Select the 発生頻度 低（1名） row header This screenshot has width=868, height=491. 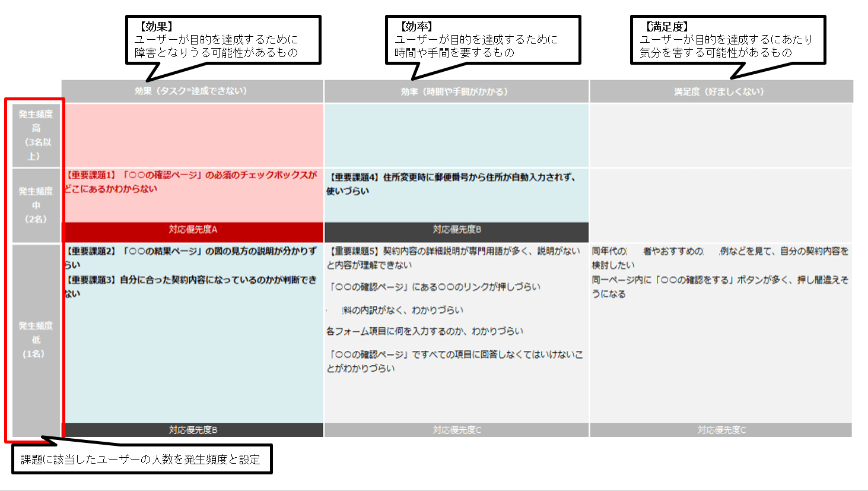[x=36, y=340]
